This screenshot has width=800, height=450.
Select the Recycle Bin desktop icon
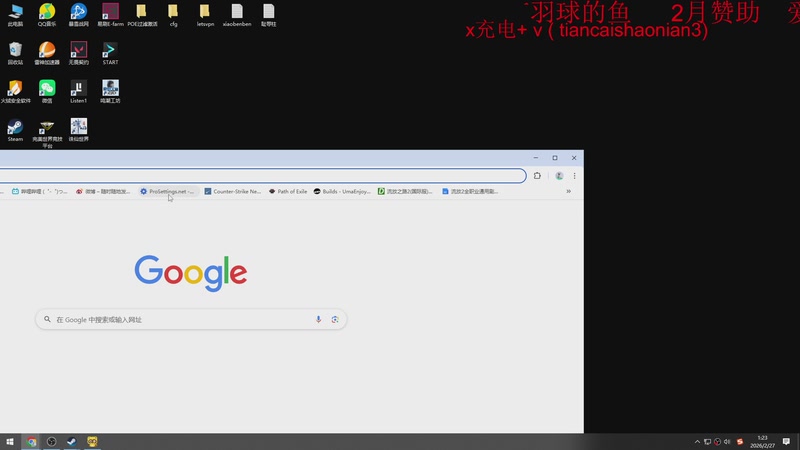click(x=15, y=54)
